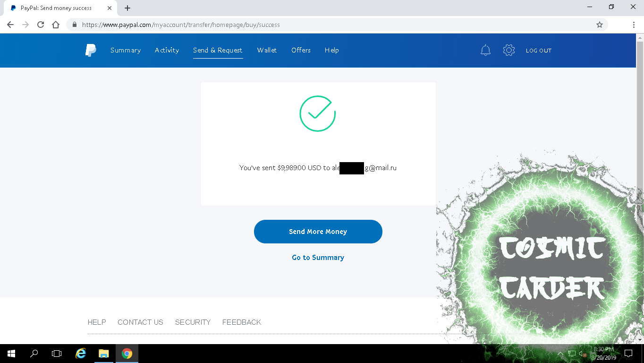This screenshot has height=363, width=644.
Task: Reload the page in Chrome
Action: 41,25
